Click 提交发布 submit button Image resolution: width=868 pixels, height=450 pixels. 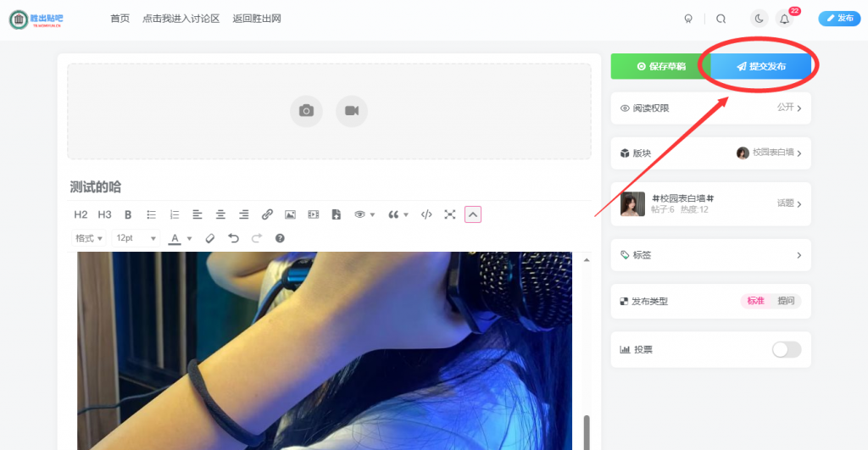coord(760,66)
